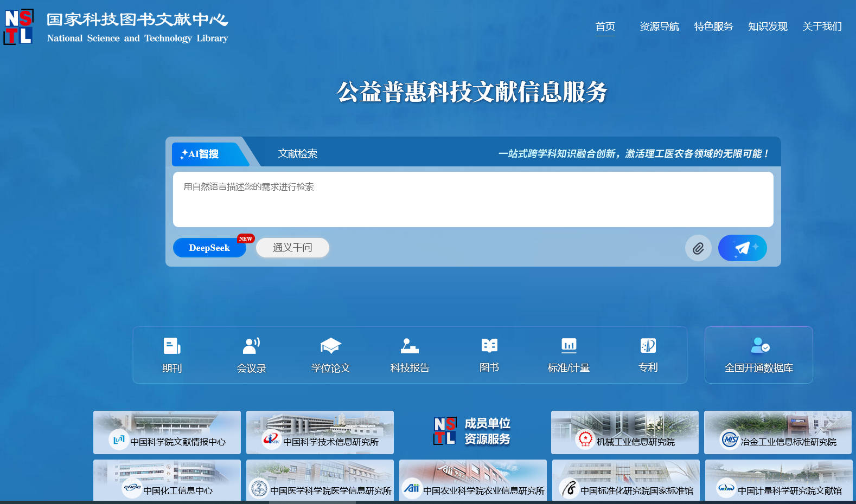Open the 标准/计量 chart icon
This screenshot has height=504, width=856.
point(568,345)
